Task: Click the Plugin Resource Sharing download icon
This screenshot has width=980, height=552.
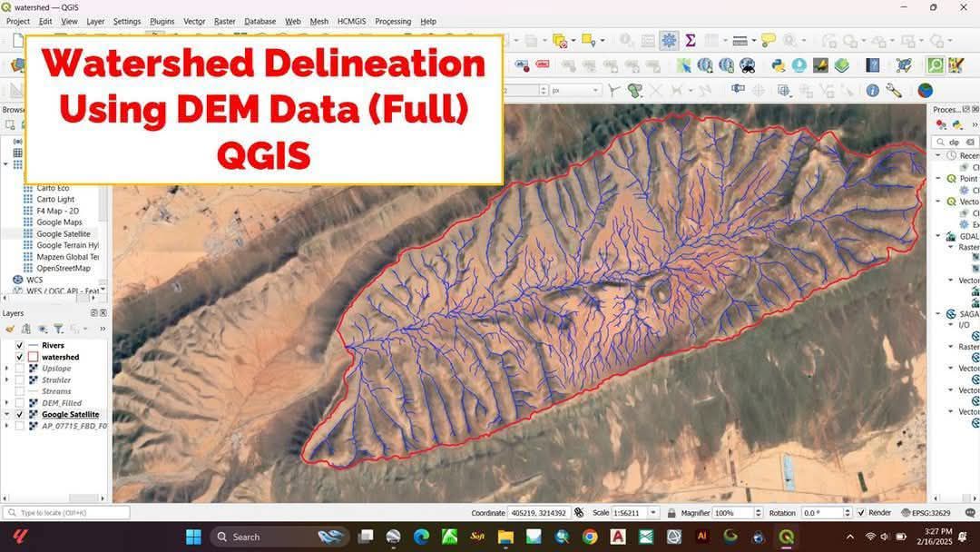Action: pyautogui.click(x=799, y=65)
